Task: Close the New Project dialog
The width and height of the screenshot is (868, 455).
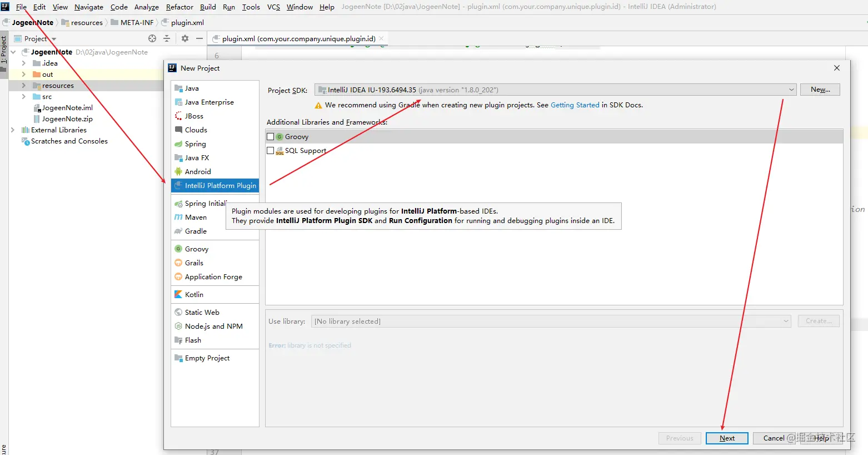Action: (837, 68)
